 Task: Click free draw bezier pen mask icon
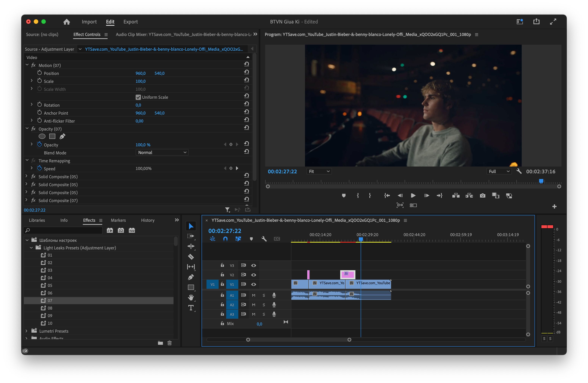point(62,136)
